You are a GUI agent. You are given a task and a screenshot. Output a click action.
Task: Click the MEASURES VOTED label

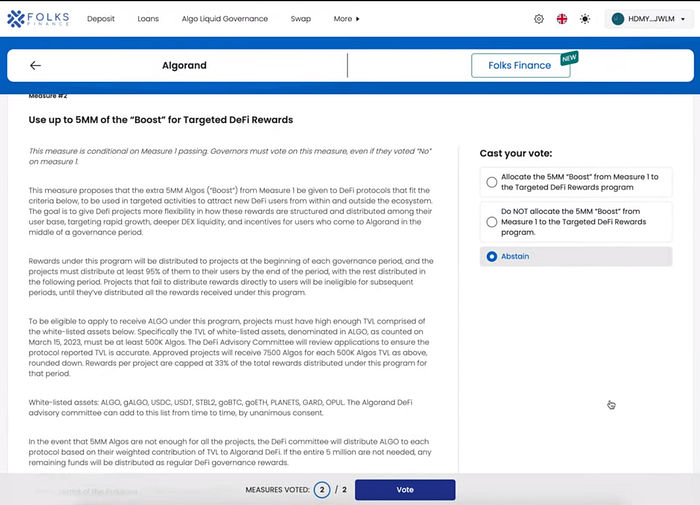(x=277, y=490)
